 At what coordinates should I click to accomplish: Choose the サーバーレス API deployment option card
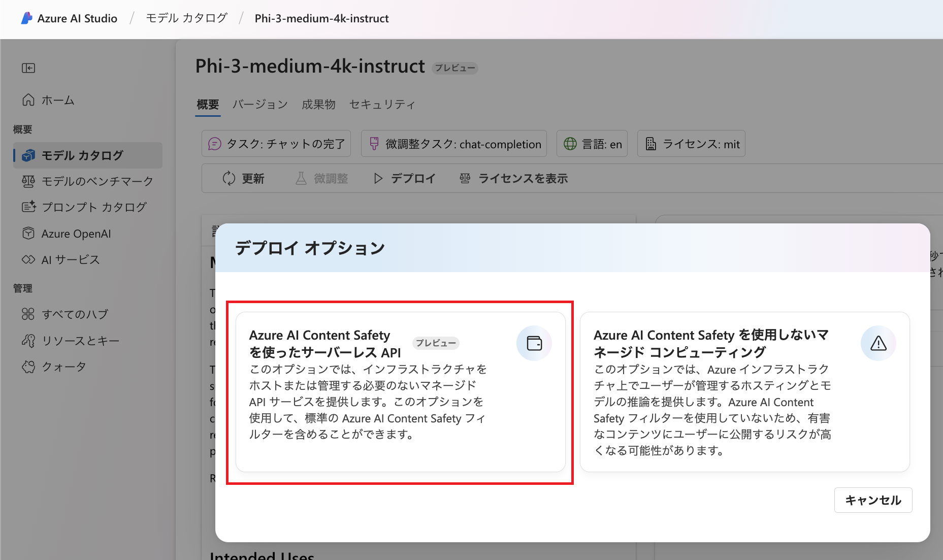pyautogui.click(x=400, y=392)
